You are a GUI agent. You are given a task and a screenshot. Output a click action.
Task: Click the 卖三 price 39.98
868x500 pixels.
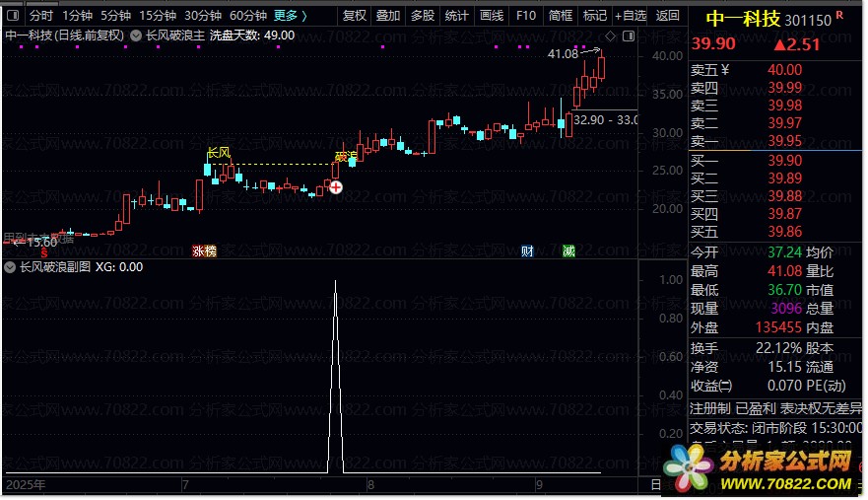[784, 106]
